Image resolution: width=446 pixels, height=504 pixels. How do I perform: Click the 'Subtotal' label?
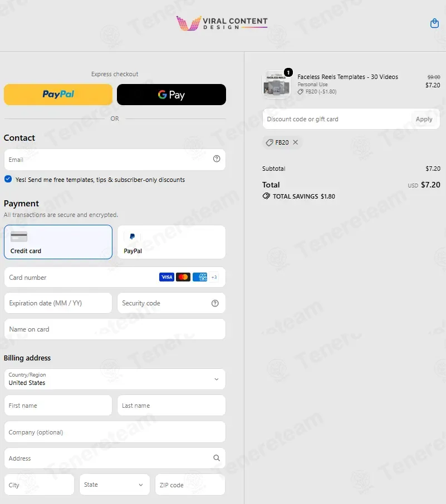coord(273,169)
